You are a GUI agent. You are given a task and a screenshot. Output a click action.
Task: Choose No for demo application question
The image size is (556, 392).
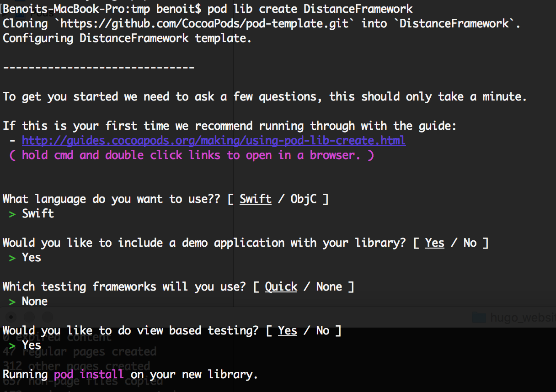coord(470,243)
